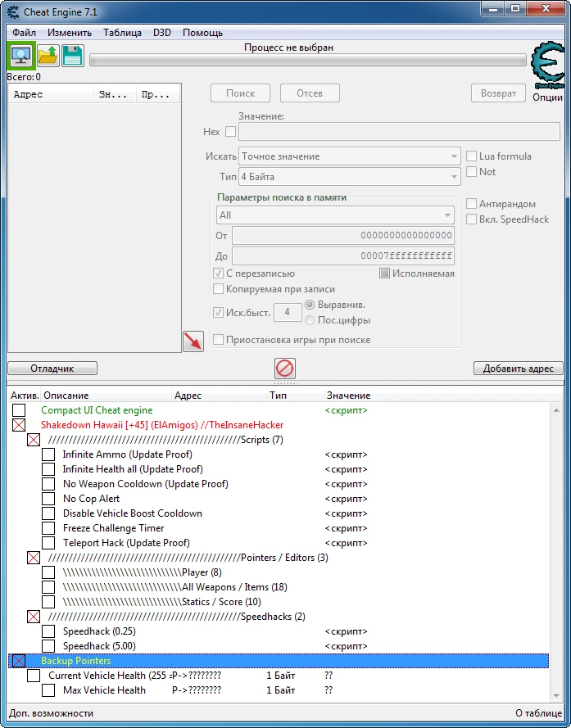Screen dimensions: 571x728
Task: Click О таблице in status bar
Action: pyautogui.click(x=538, y=713)
